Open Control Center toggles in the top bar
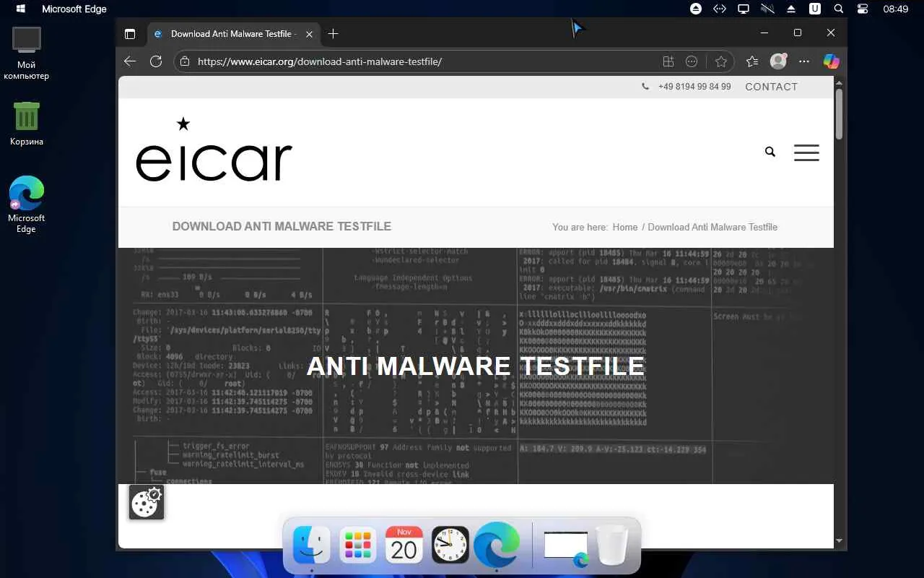Image resolution: width=924 pixels, height=578 pixels. (x=863, y=9)
